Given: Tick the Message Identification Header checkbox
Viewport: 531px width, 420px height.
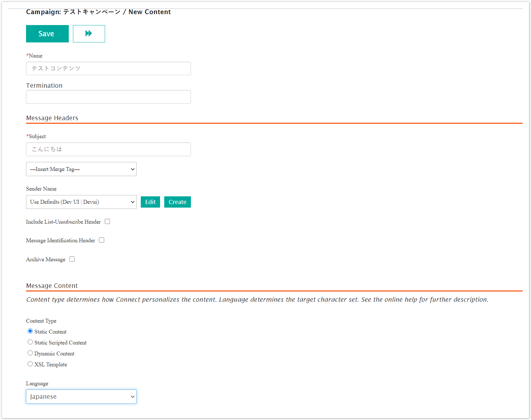Looking at the screenshot, I should (102, 240).
